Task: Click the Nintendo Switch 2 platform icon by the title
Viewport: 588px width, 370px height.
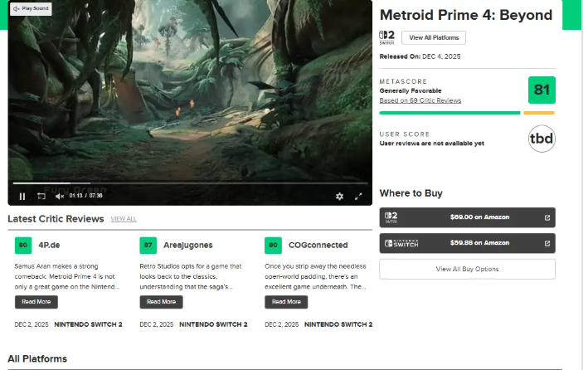Action: (x=386, y=37)
